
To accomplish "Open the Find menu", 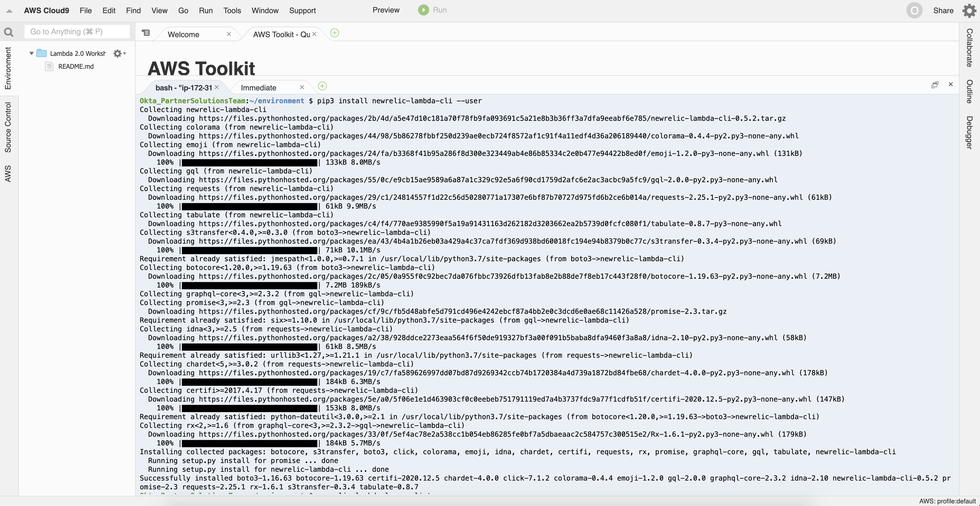I will (x=133, y=11).
